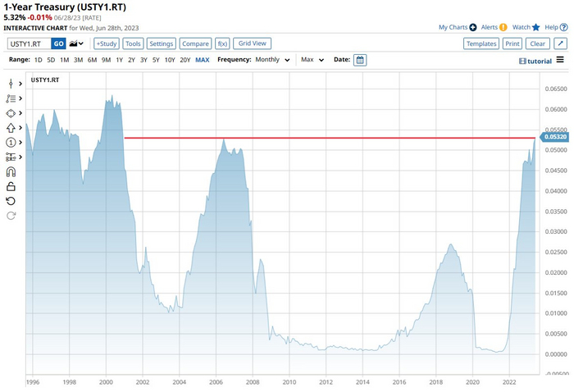Open the numbered label tool
Viewport: 574px width, 392px height.
[11, 143]
